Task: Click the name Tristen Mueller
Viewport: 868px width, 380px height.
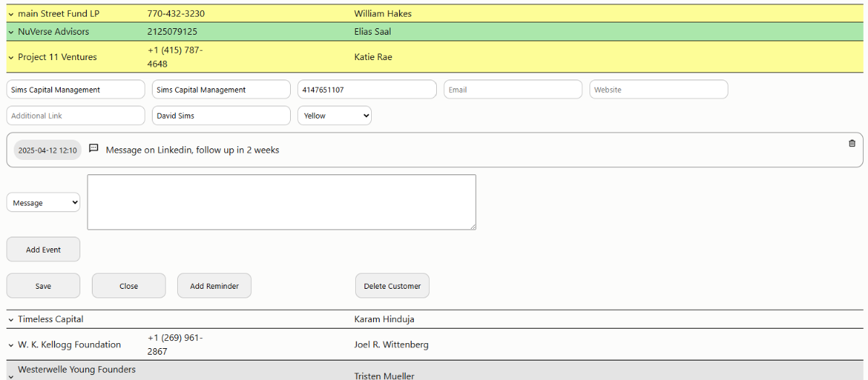Action: (x=384, y=376)
